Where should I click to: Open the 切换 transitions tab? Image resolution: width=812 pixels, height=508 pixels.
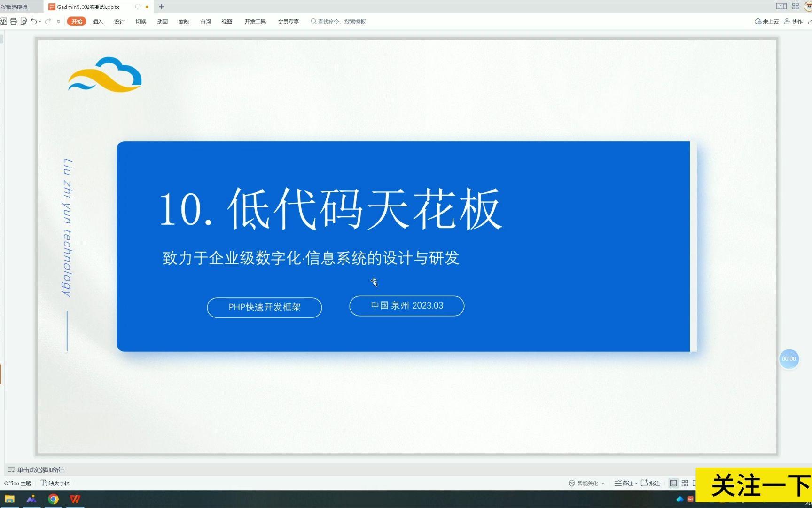[141, 21]
